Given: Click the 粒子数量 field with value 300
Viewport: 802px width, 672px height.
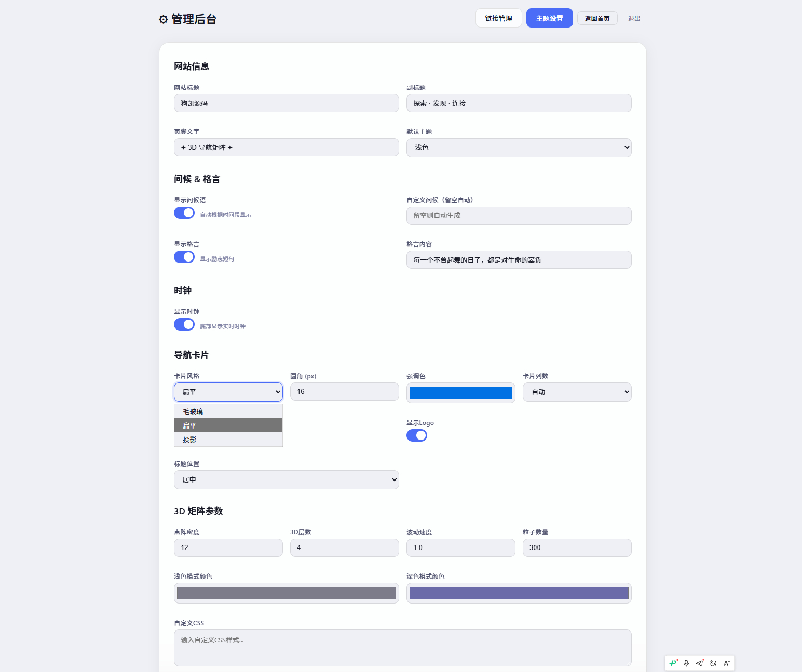Looking at the screenshot, I should tap(577, 547).
